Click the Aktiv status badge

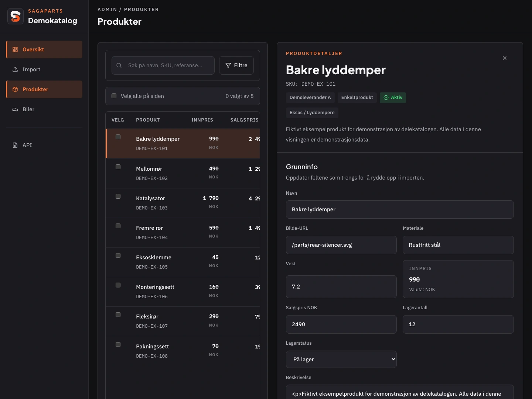coord(393,98)
